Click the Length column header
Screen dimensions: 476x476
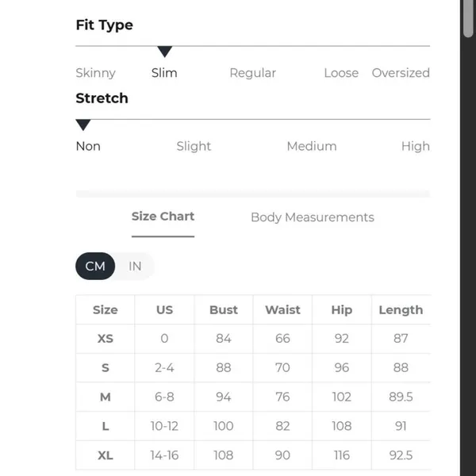pyautogui.click(x=401, y=309)
